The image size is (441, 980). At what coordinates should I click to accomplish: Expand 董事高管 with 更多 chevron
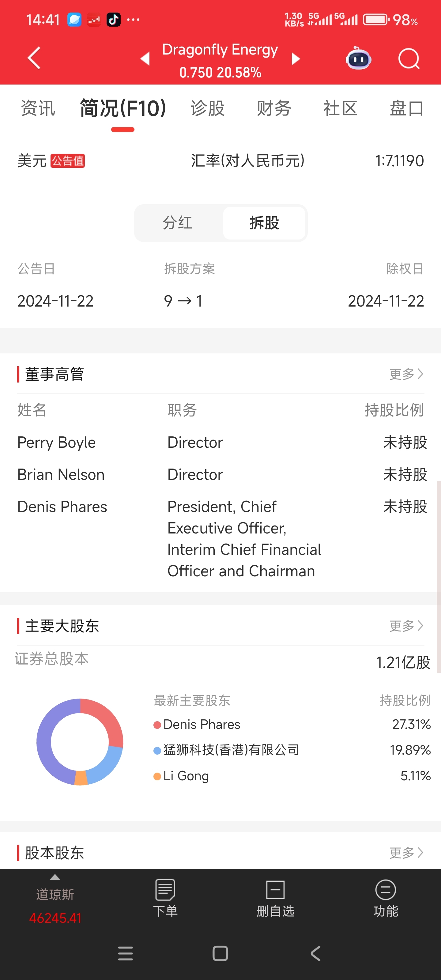tap(406, 374)
